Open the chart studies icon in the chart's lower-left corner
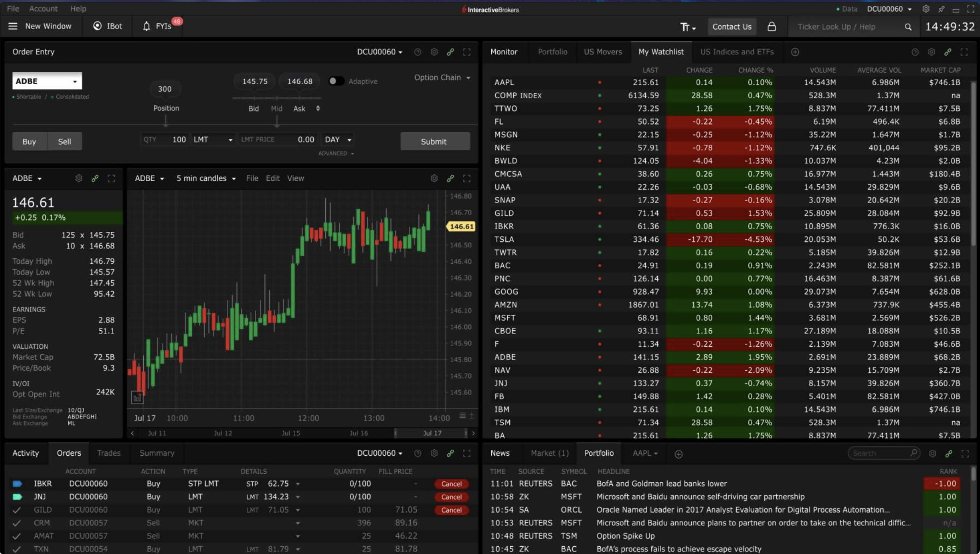The image size is (980, 554). pyautogui.click(x=137, y=398)
